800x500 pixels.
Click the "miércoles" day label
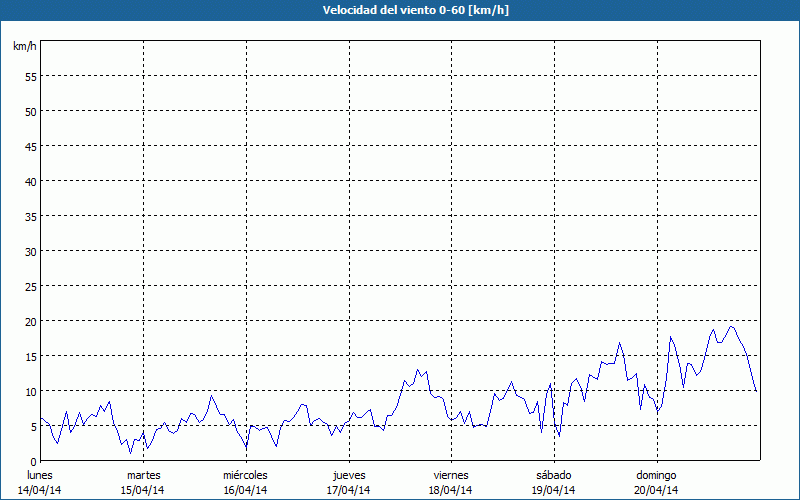pyautogui.click(x=245, y=475)
